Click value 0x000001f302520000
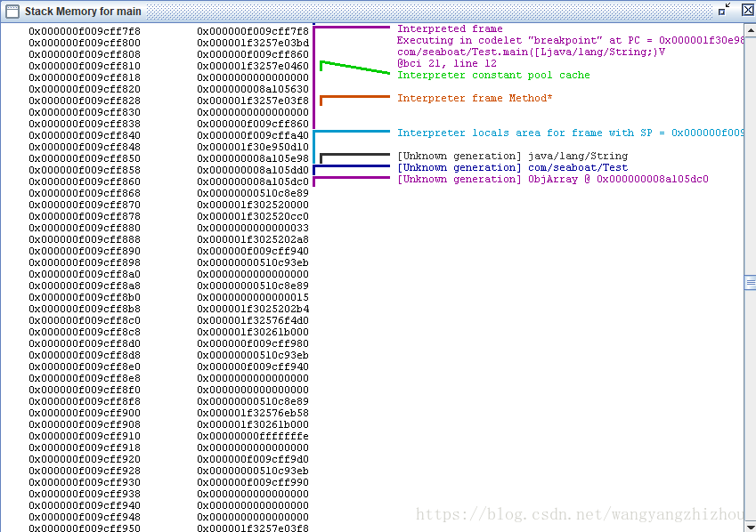 click(x=253, y=205)
